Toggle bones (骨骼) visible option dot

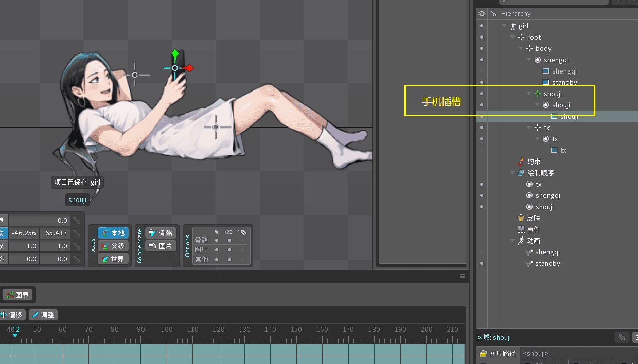(230, 240)
